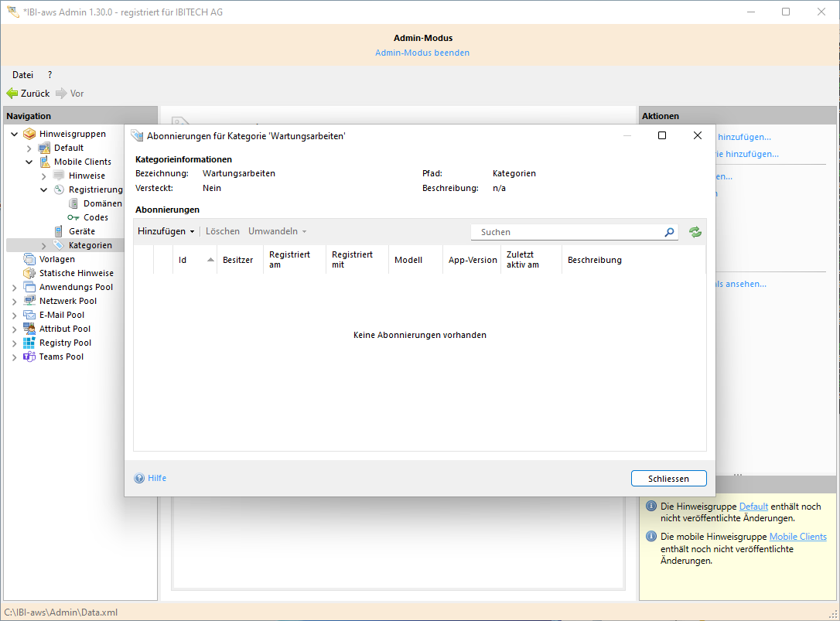Open Teams Pool via its icon
The height and width of the screenshot is (621, 840).
tap(29, 357)
